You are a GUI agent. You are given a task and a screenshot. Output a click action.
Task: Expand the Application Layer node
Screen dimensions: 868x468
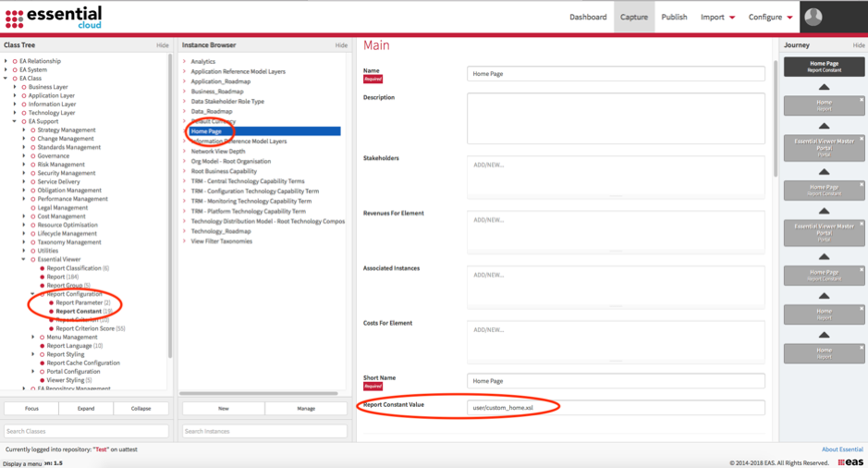[x=15, y=95]
